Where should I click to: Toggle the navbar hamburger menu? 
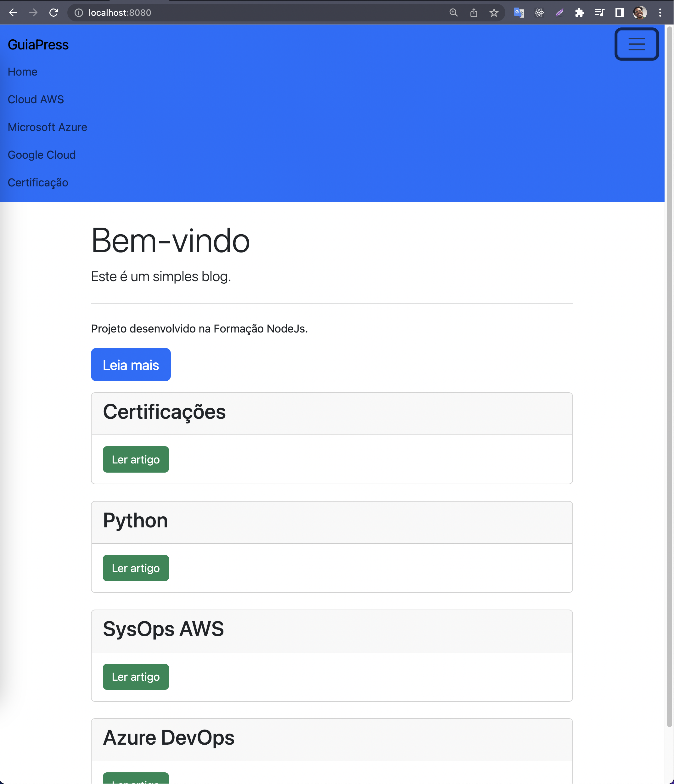pos(637,44)
